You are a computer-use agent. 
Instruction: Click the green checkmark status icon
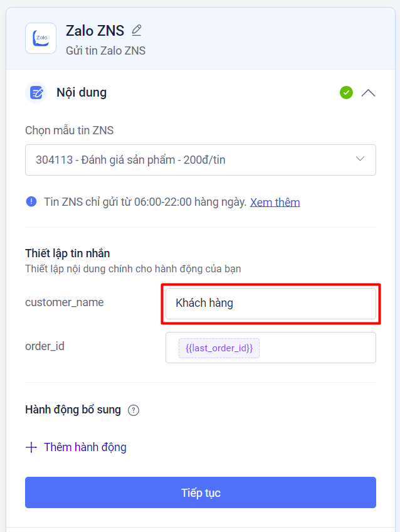pyautogui.click(x=346, y=93)
